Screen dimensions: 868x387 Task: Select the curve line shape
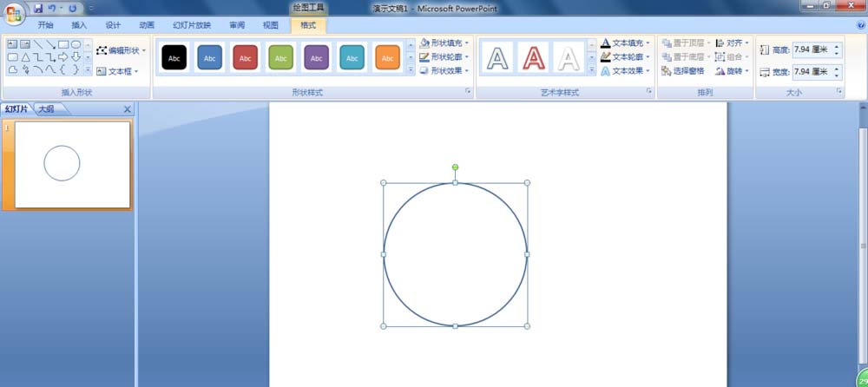[37, 69]
